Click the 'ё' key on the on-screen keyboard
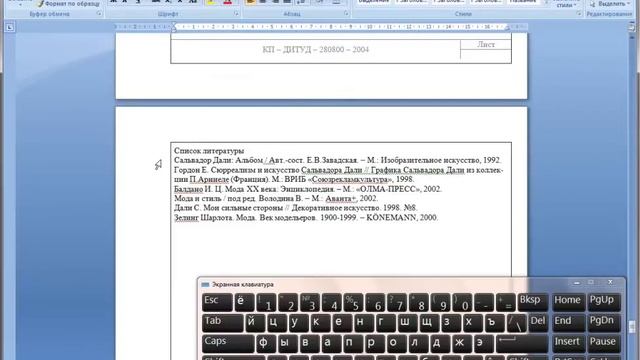Screen dimensions: 640x360 pyautogui.click(x=244, y=302)
